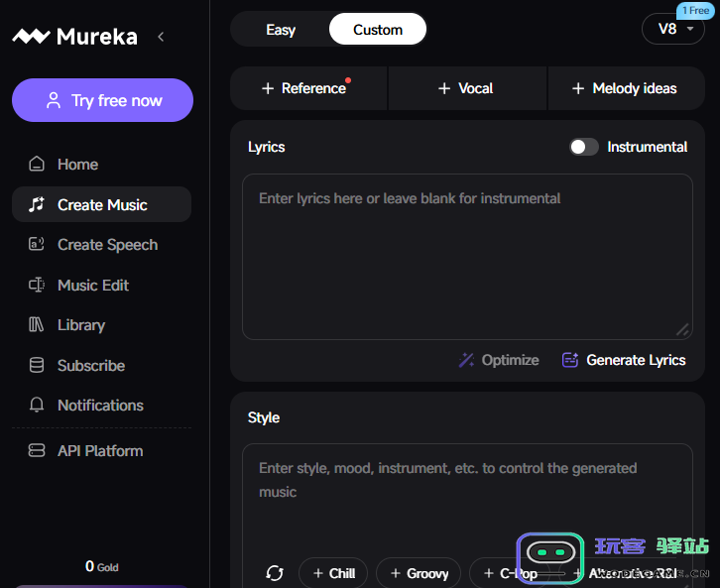Click the Library books icon
The width and height of the screenshot is (720, 588).
click(37, 325)
